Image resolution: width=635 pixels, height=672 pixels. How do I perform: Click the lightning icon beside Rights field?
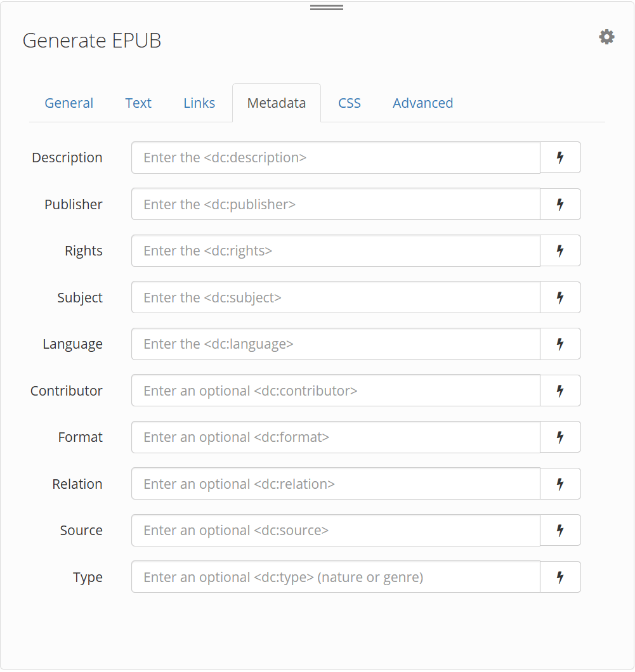click(560, 250)
